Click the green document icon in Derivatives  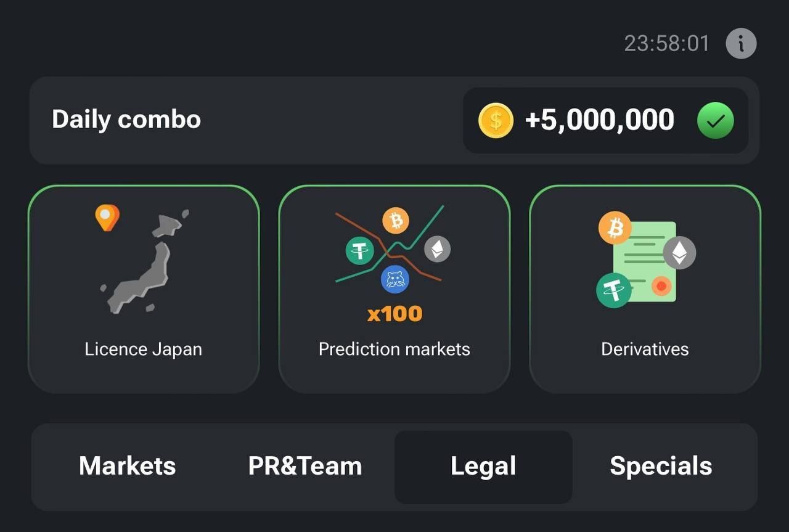click(x=644, y=262)
